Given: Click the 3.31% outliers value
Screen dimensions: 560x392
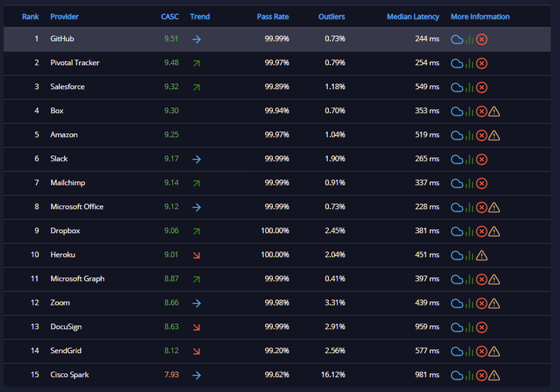Looking at the screenshot, I should (x=335, y=302).
